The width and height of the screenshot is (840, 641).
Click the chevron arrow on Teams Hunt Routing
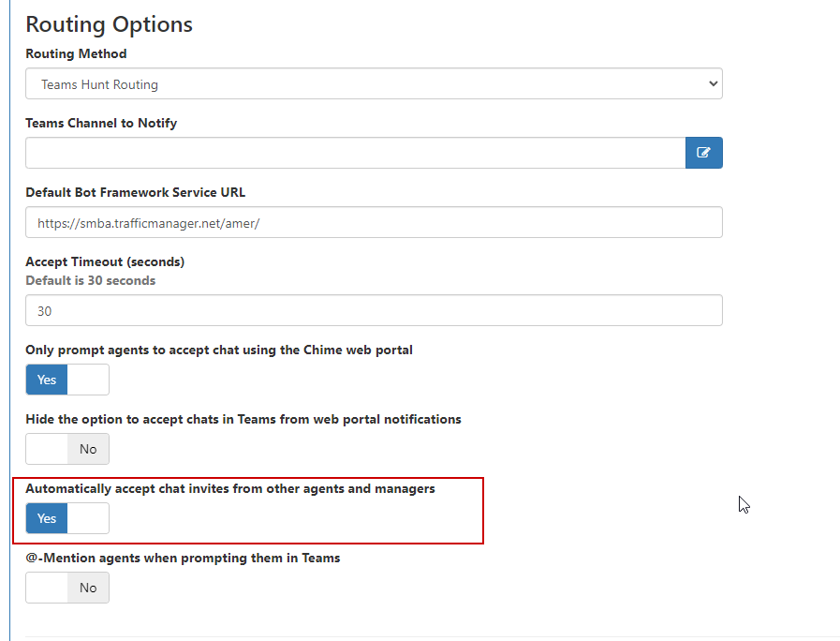[713, 83]
